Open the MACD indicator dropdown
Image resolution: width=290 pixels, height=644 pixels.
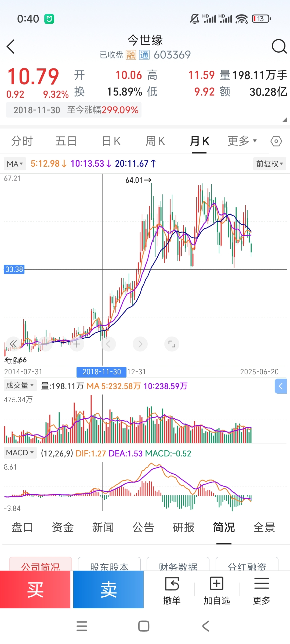(x=20, y=453)
